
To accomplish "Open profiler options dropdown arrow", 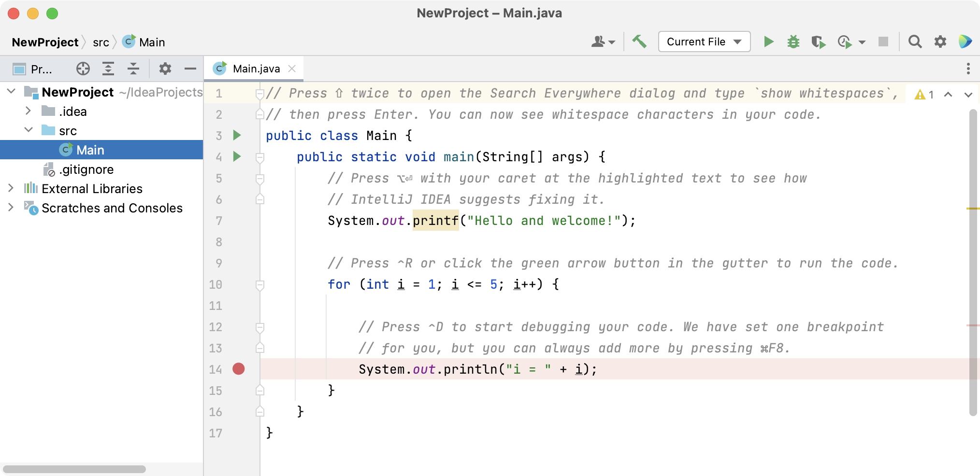I will [862, 42].
